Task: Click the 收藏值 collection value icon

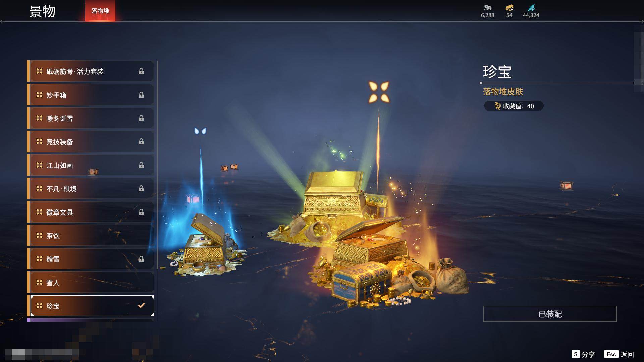Action: click(x=498, y=106)
